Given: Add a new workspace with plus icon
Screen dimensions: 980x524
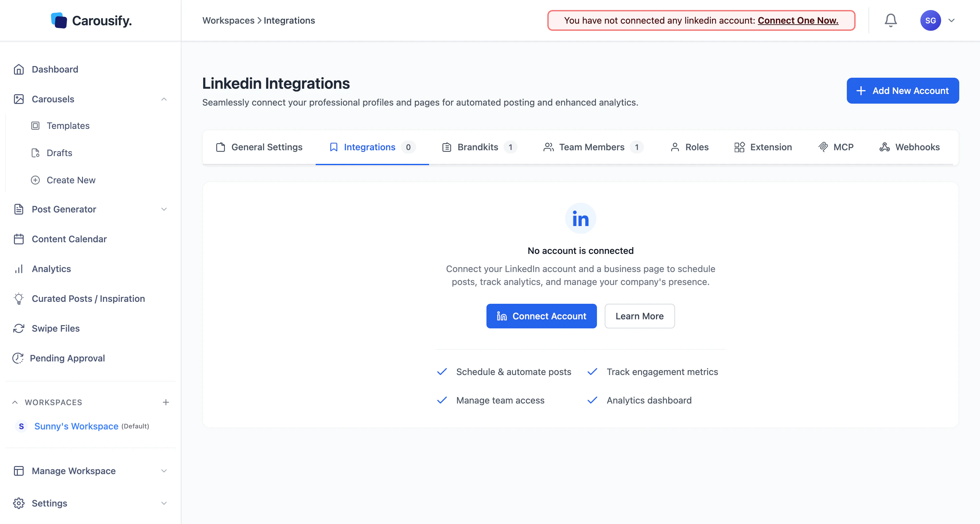Looking at the screenshot, I should coord(166,402).
